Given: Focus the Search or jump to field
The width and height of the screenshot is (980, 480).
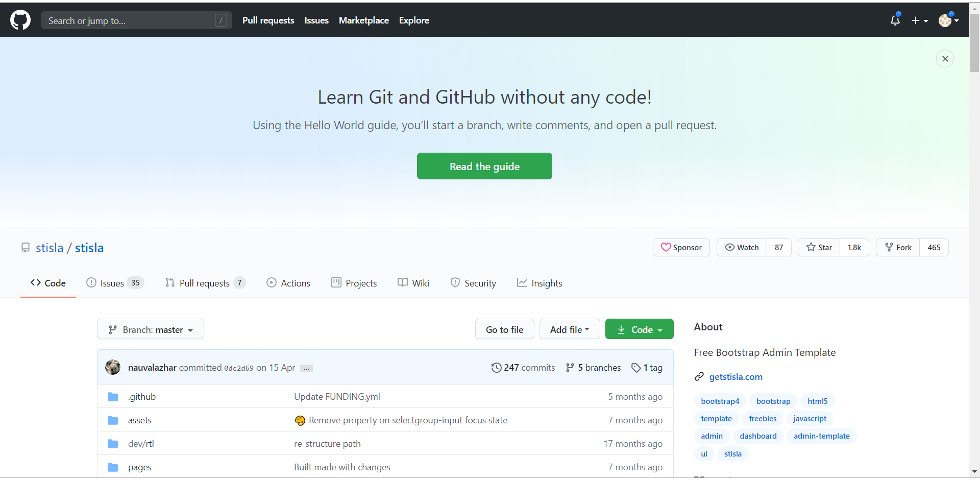Looking at the screenshot, I should point(136,20).
